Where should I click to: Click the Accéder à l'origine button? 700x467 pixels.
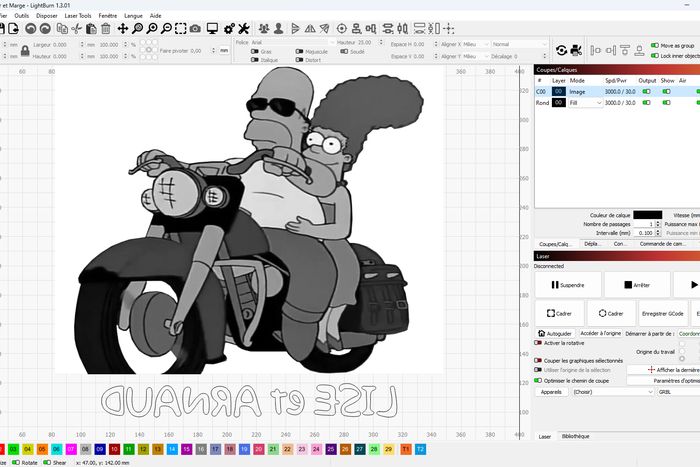point(600,334)
